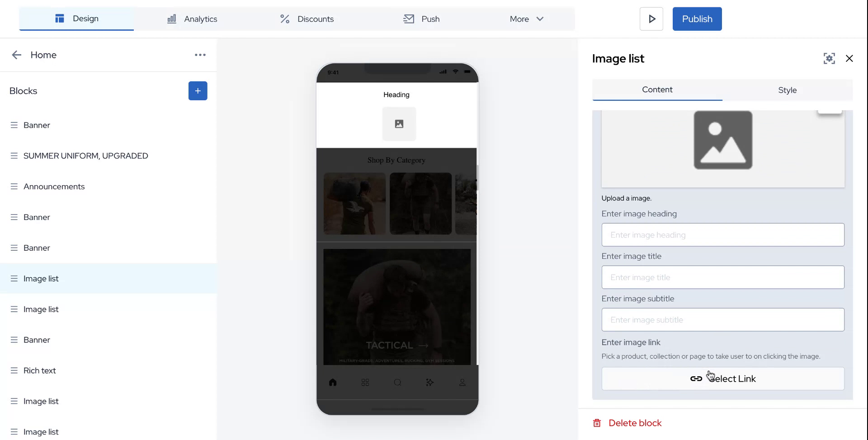
Task: Open the Push section
Action: coord(420,19)
